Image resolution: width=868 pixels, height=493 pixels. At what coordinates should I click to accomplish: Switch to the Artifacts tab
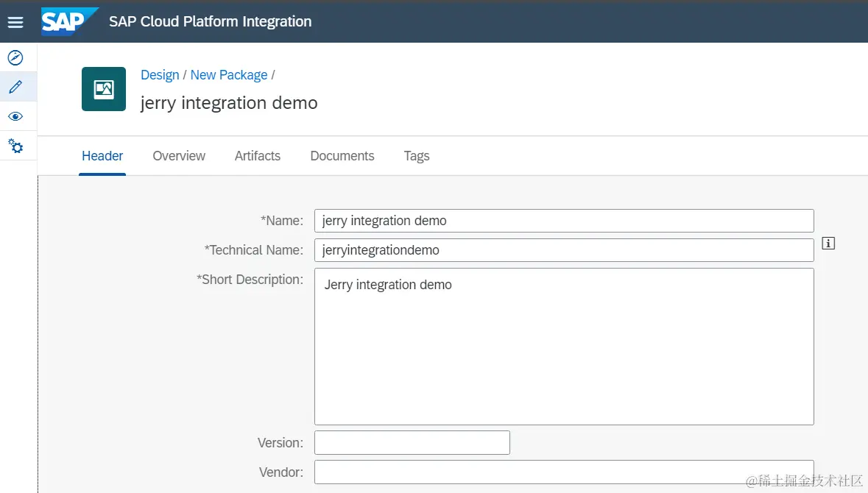tap(258, 156)
